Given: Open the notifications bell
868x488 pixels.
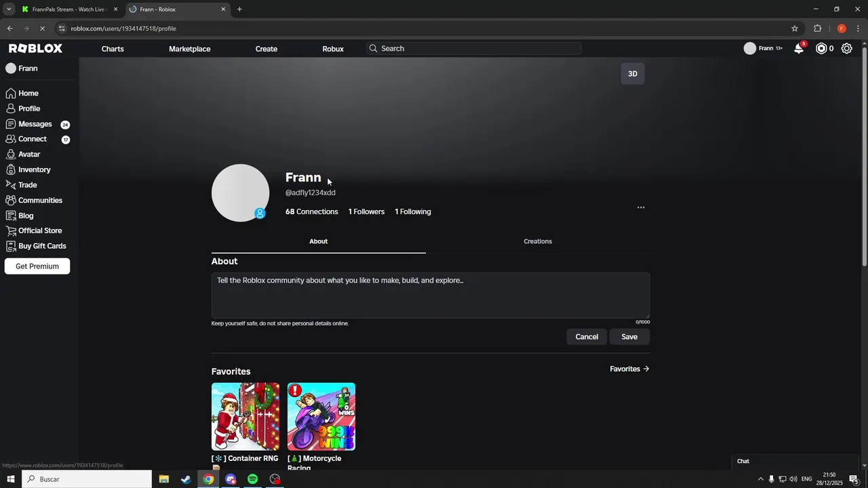Looking at the screenshot, I should 799,48.
